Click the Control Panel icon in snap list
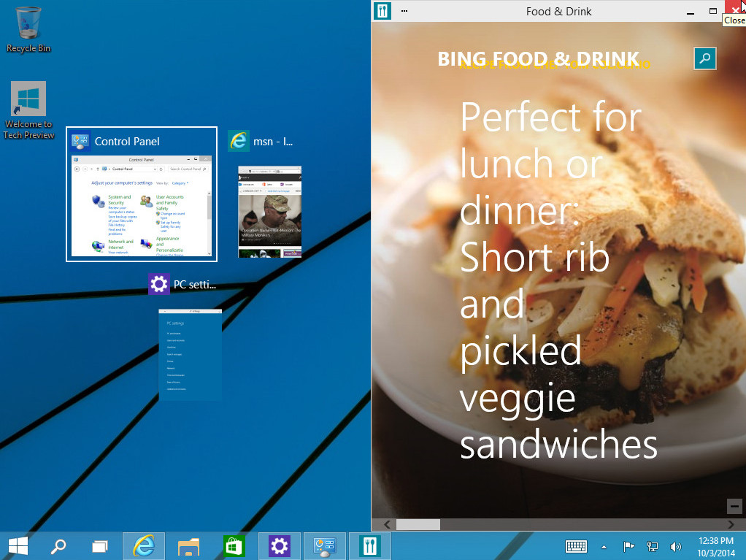The image size is (746, 560). coord(80,141)
